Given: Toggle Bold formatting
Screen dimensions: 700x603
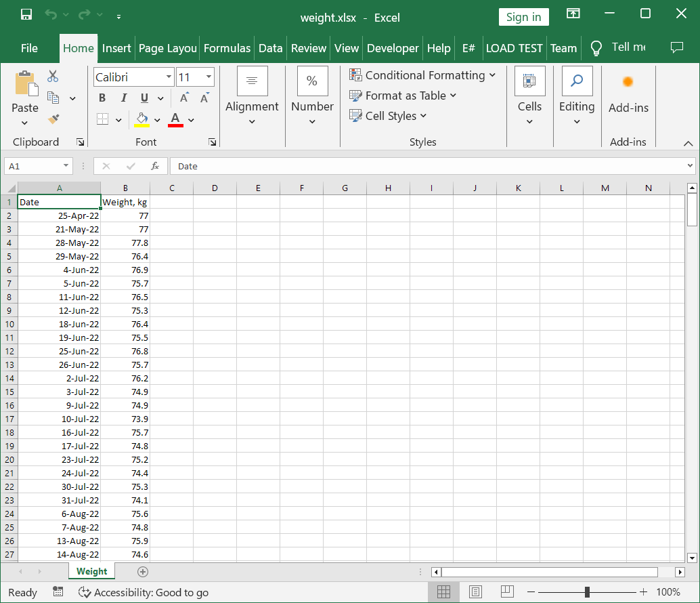Looking at the screenshot, I should pyautogui.click(x=102, y=98).
